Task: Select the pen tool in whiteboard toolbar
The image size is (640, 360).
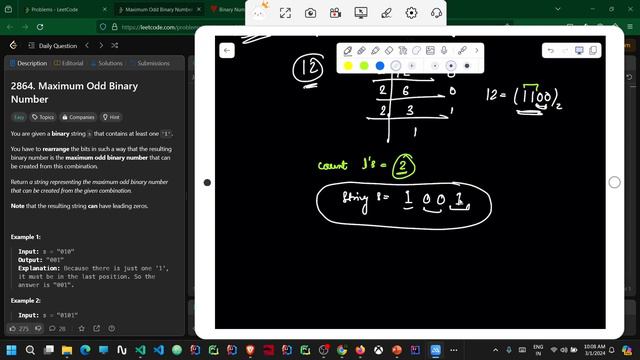Action: point(348,51)
